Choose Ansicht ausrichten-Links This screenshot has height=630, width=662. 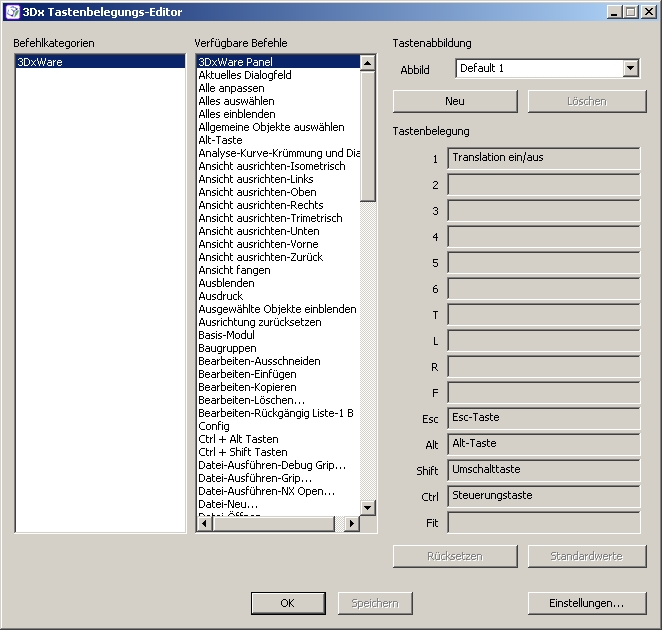coord(278,179)
